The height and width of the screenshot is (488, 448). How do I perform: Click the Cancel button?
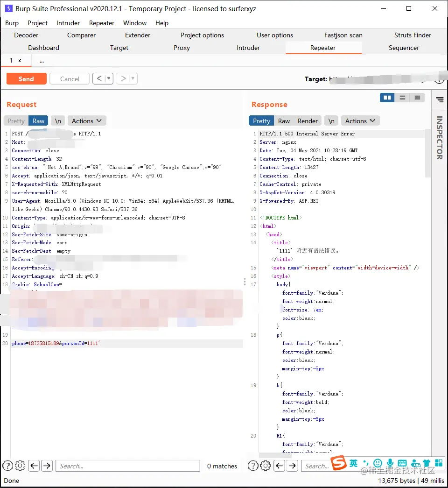[x=70, y=79]
